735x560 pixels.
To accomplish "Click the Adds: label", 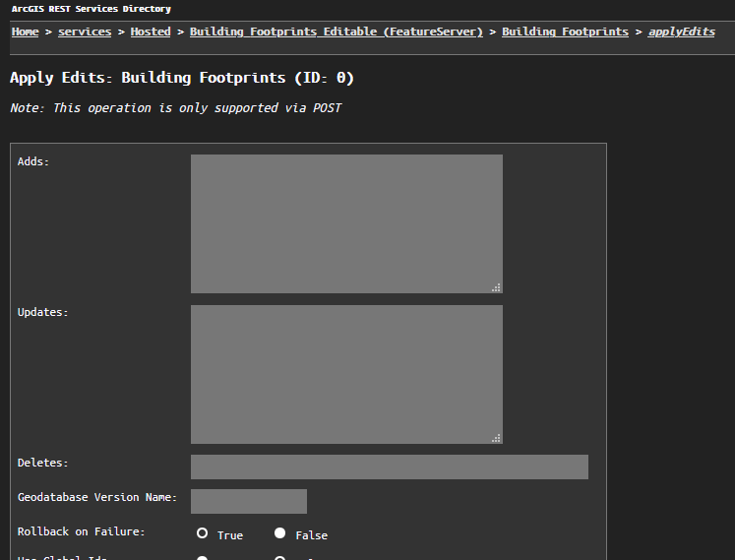I will point(33,161).
